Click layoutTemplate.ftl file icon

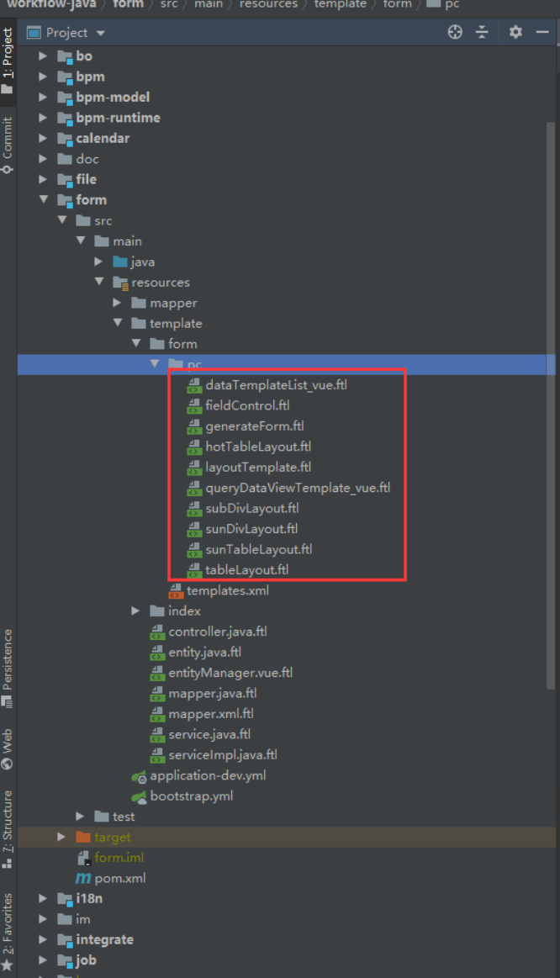(x=194, y=468)
